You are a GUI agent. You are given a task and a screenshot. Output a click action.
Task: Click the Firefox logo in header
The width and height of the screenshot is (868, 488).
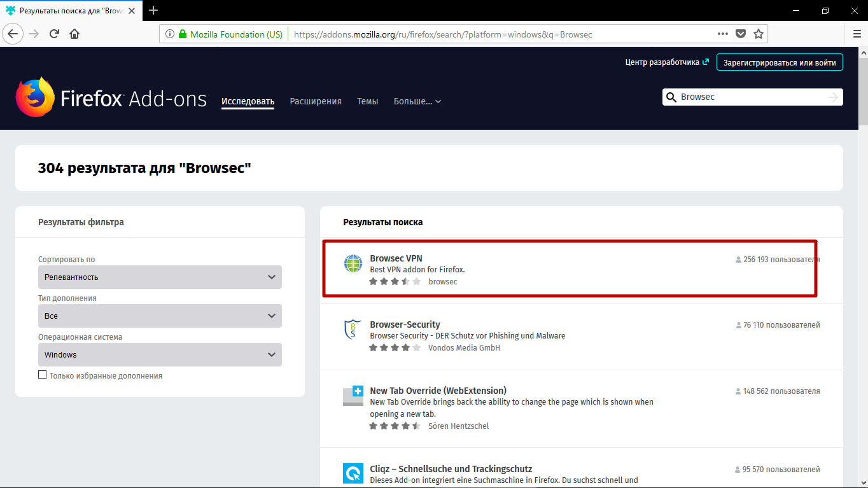pos(35,97)
